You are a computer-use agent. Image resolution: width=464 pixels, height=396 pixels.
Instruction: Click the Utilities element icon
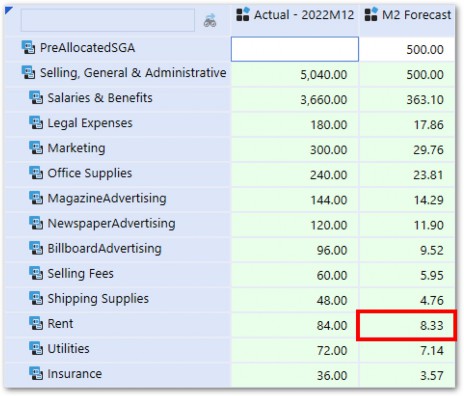click(x=36, y=349)
